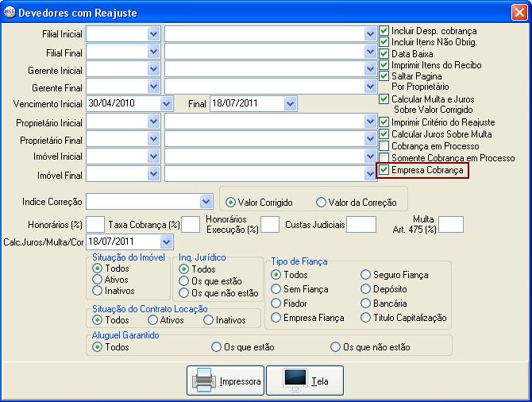Expand the Filial Inicial code dropdown
532x402 pixels.
[x=153, y=34]
